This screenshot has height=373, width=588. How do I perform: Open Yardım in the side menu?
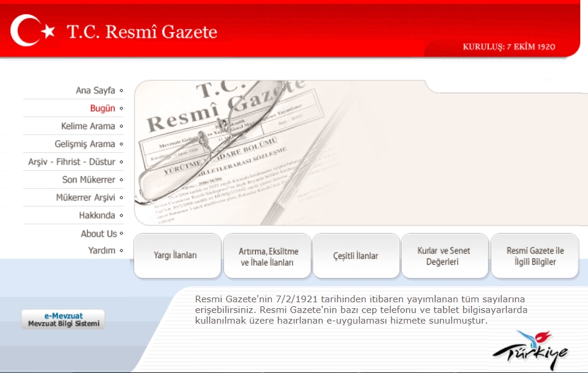click(102, 250)
